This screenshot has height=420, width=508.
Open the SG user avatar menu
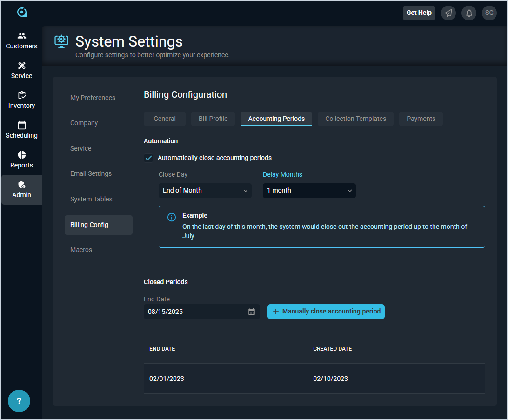click(x=489, y=13)
